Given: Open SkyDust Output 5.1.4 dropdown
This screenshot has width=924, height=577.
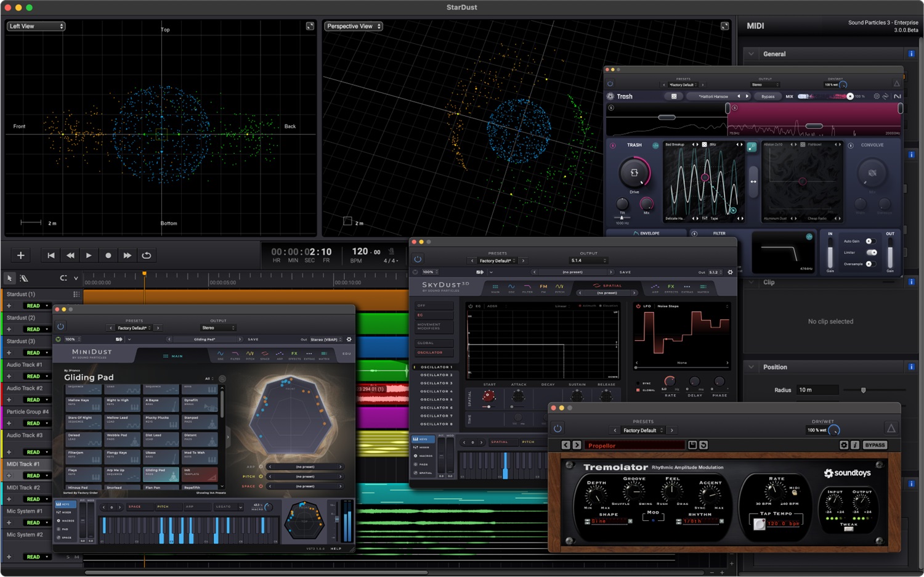Looking at the screenshot, I should pos(588,260).
